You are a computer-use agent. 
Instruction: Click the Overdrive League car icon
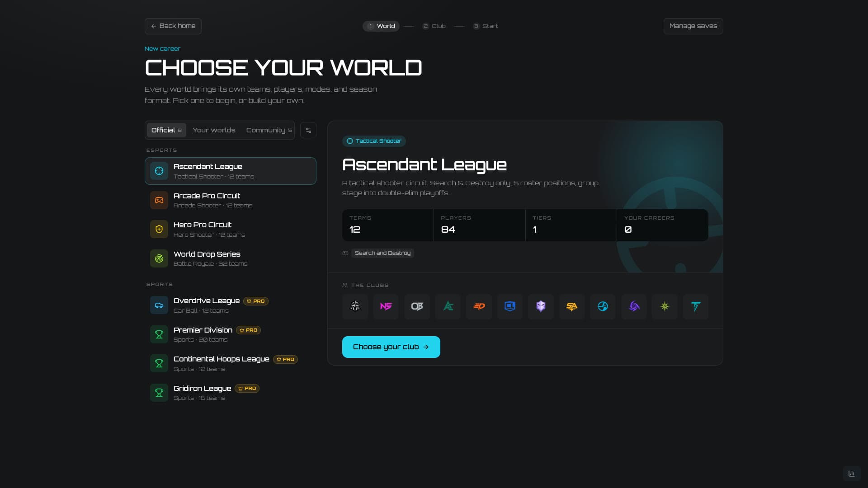tap(159, 305)
